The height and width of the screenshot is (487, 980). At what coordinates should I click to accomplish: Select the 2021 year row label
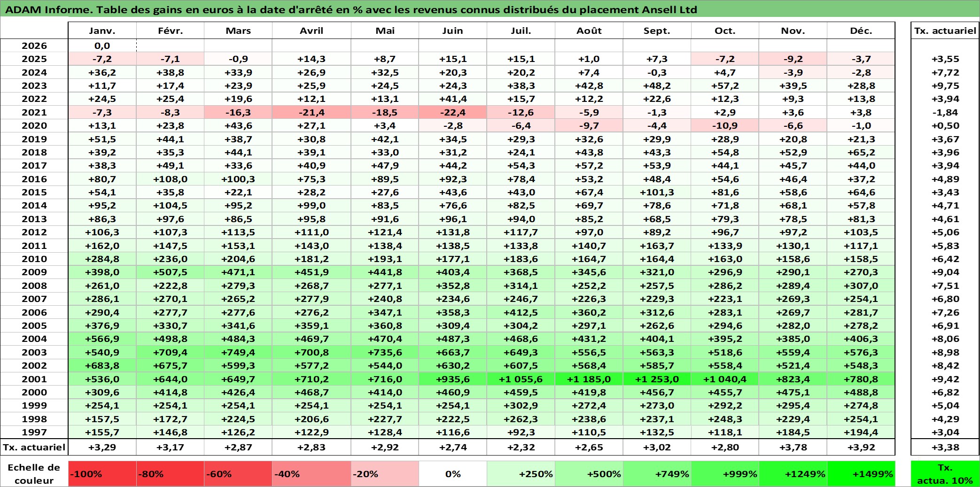tap(34, 112)
